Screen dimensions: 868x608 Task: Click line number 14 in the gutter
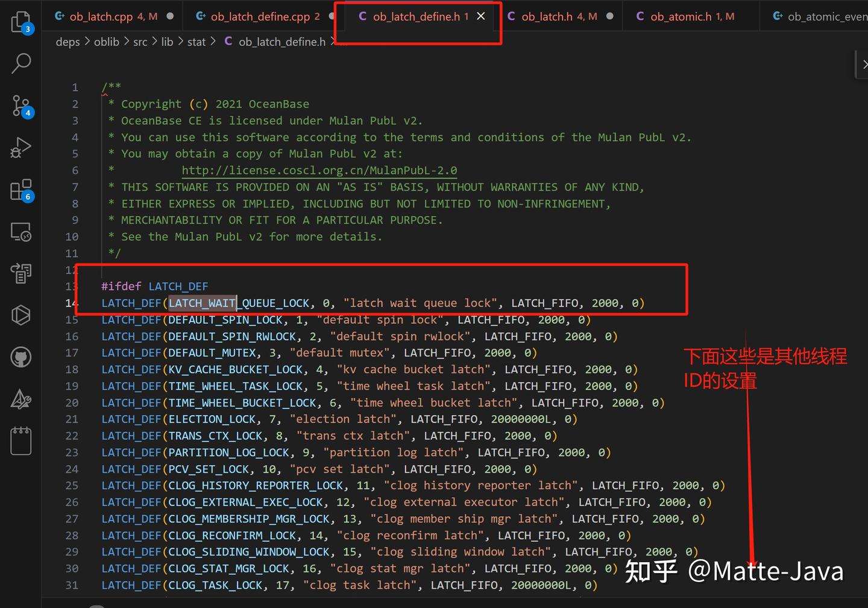72,303
